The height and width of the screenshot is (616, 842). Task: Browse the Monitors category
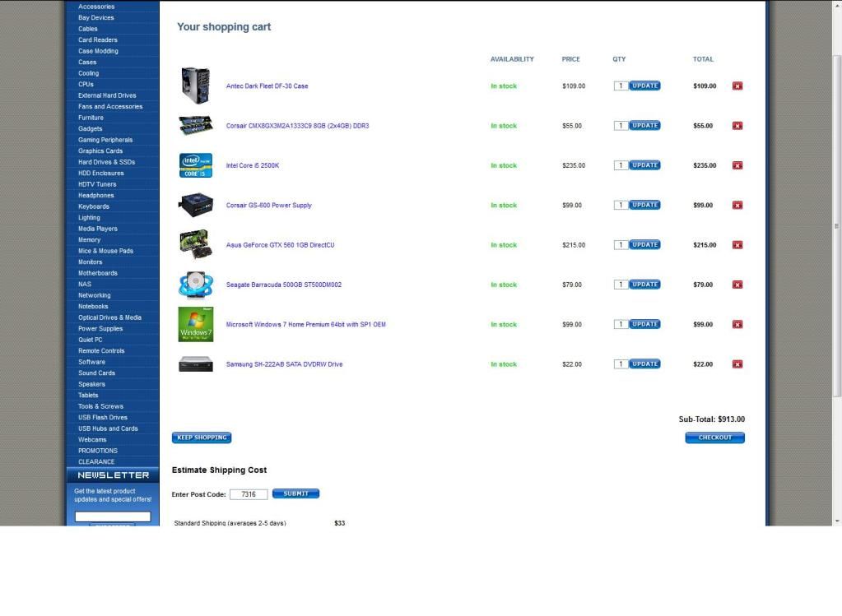(91, 262)
